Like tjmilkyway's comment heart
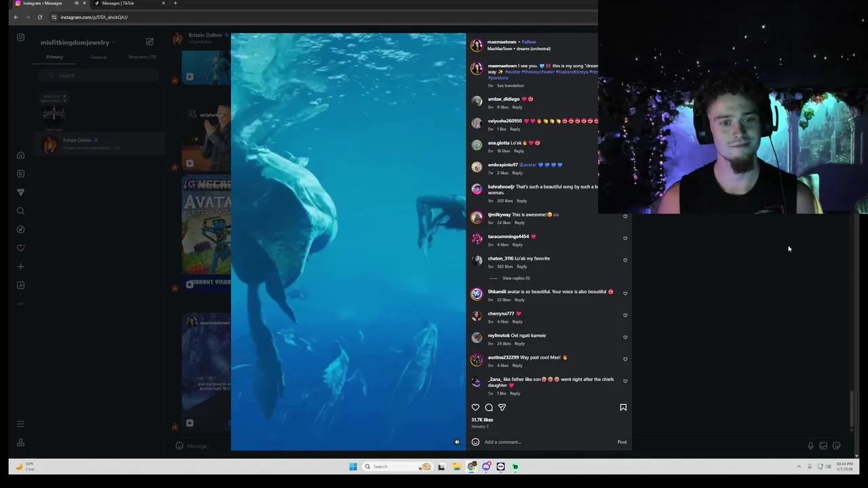 [625, 216]
